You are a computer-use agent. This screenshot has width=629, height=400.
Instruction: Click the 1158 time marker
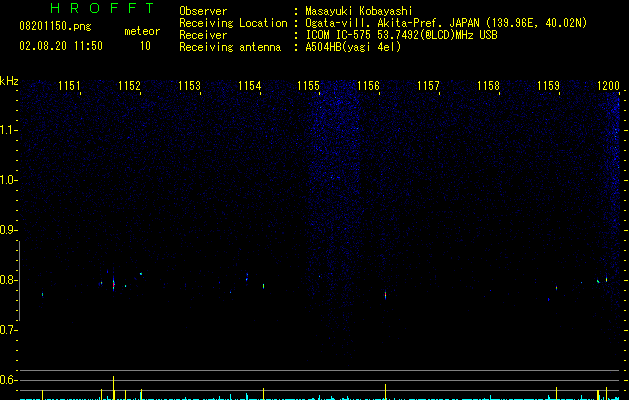488,86
